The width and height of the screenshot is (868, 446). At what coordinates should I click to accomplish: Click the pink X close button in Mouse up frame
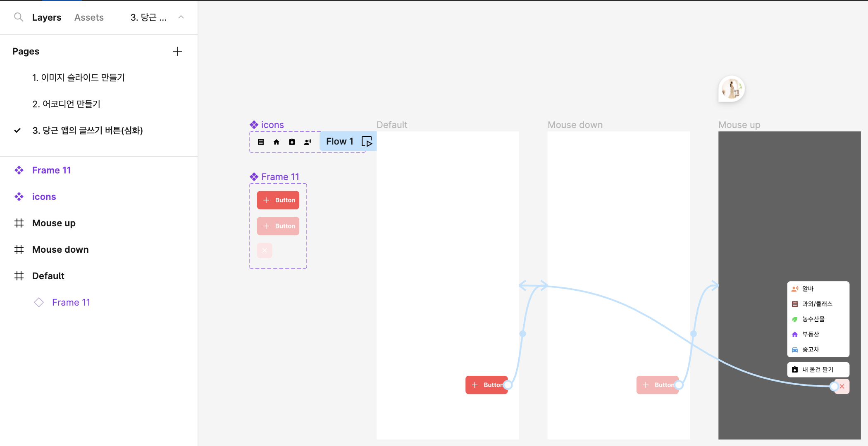842,387
